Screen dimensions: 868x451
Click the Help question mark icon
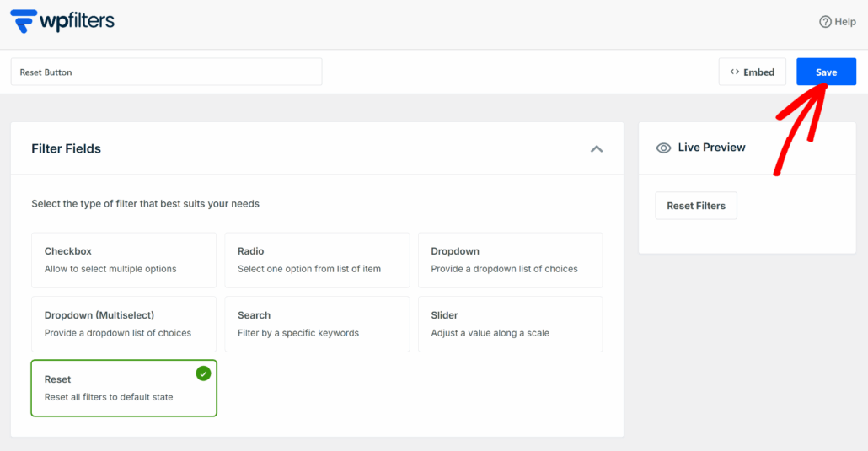point(825,22)
